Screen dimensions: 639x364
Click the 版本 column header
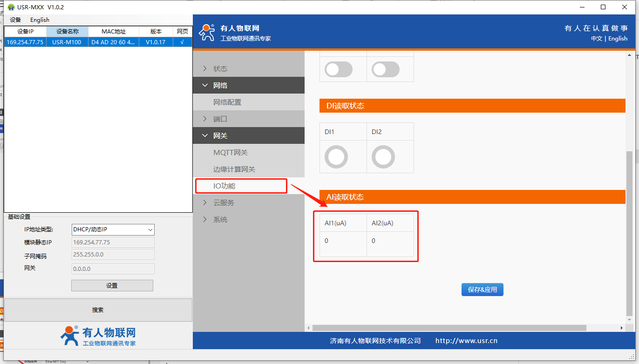coord(156,32)
